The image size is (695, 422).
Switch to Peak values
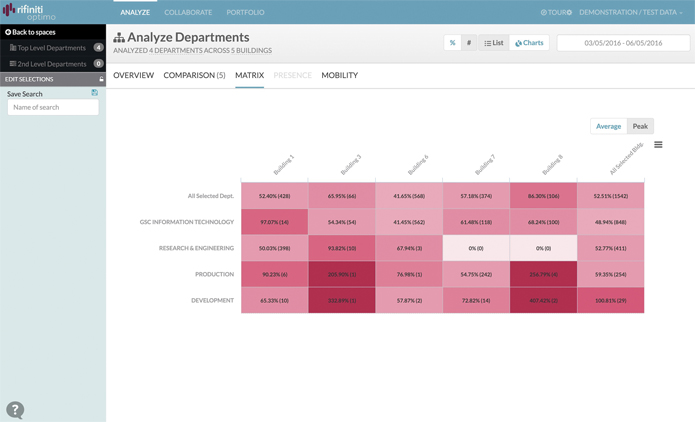(640, 126)
